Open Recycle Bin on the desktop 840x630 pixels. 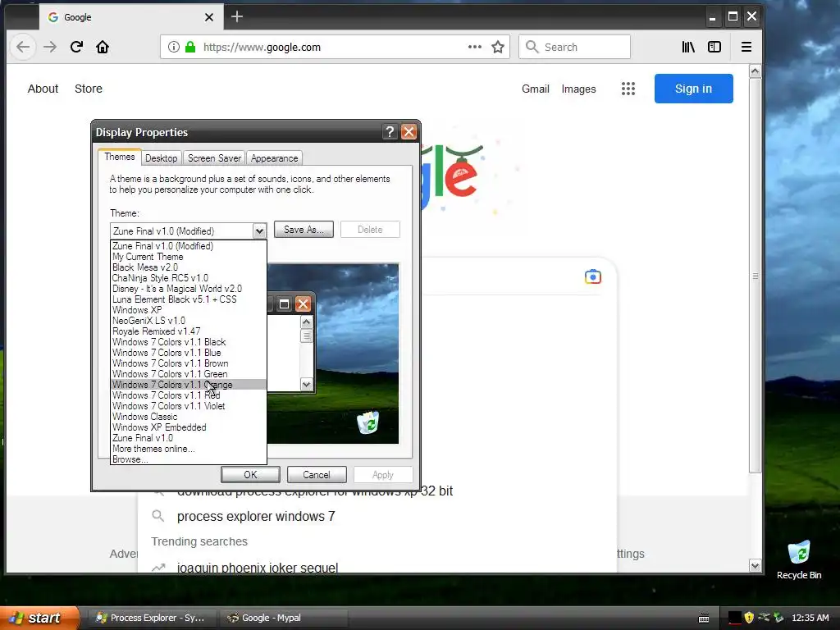[x=799, y=559]
